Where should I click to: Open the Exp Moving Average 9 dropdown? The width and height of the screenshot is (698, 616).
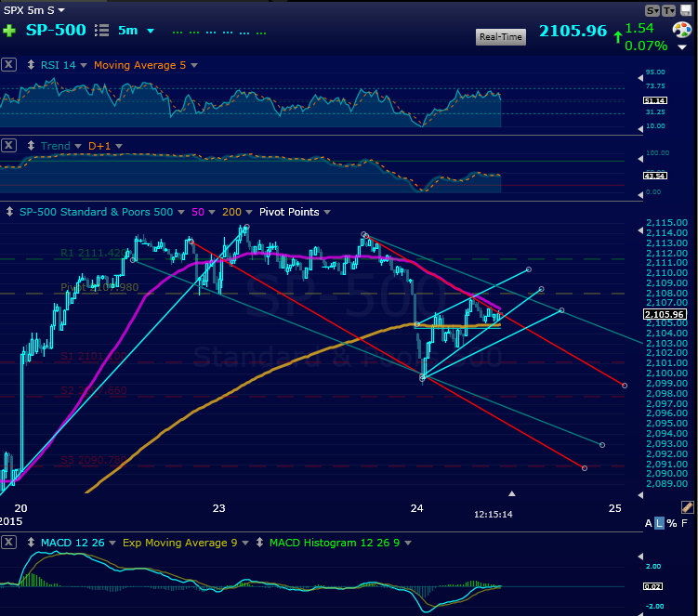coord(245,543)
